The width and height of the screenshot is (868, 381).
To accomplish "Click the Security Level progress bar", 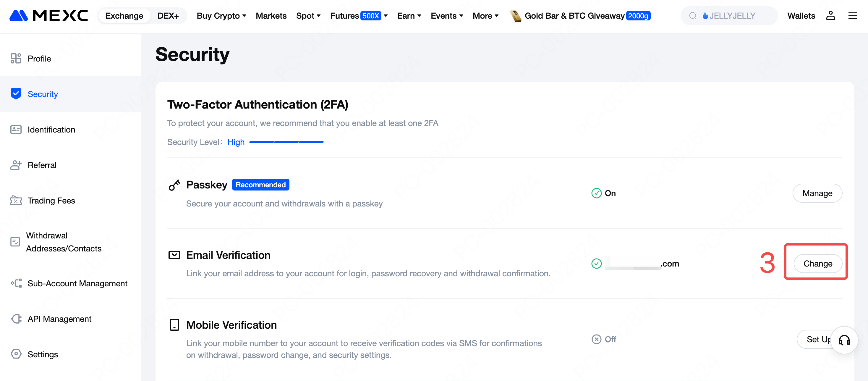I will pos(286,142).
